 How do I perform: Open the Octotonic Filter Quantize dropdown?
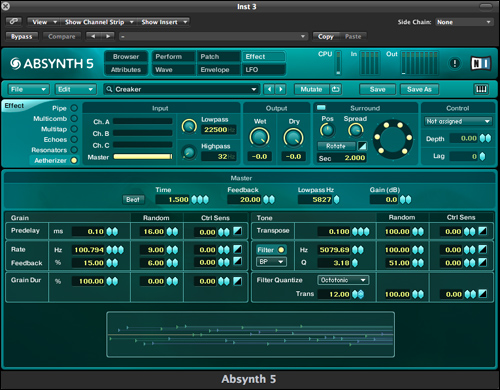343,280
